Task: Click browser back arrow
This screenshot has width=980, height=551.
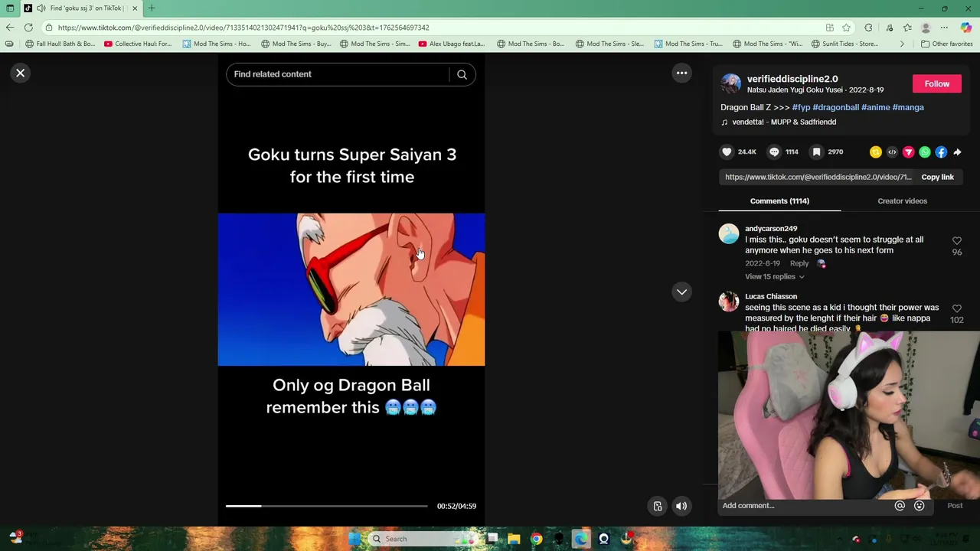Action: (10, 28)
